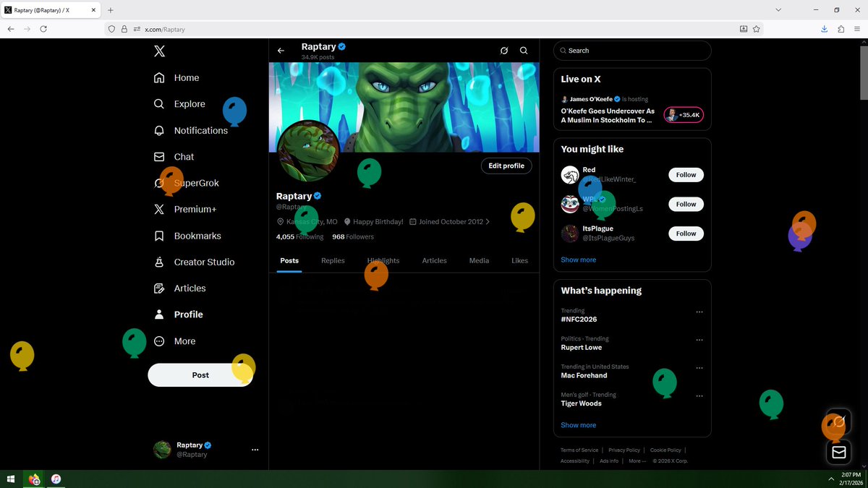
Task: Switch to the Articles tab
Action: (x=434, y=260)
